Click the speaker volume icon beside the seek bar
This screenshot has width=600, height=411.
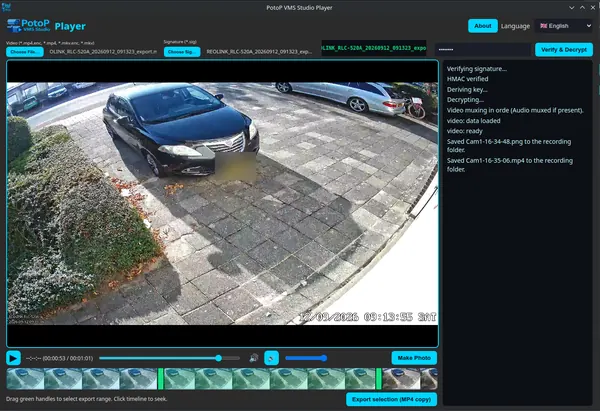[253, 358]
